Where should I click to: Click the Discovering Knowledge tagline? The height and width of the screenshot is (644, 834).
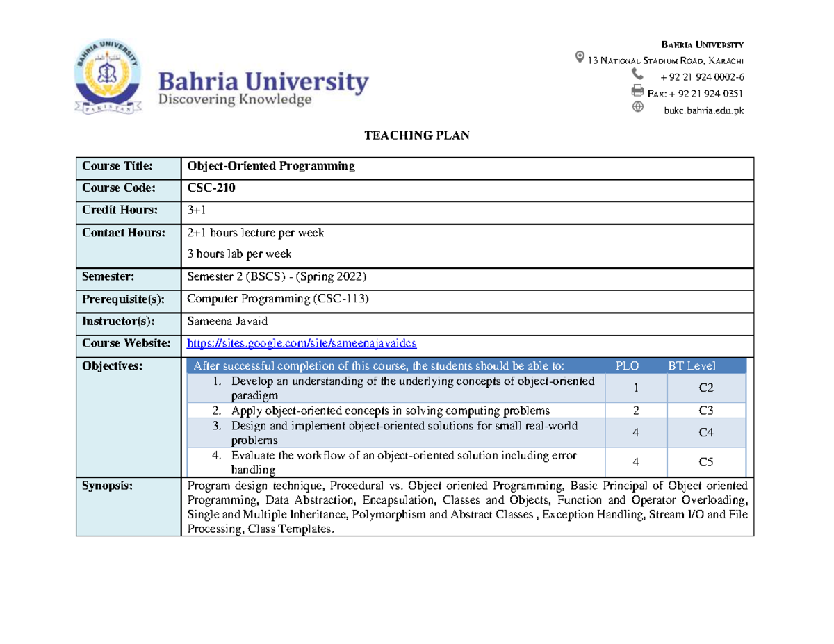pos(235,99)
